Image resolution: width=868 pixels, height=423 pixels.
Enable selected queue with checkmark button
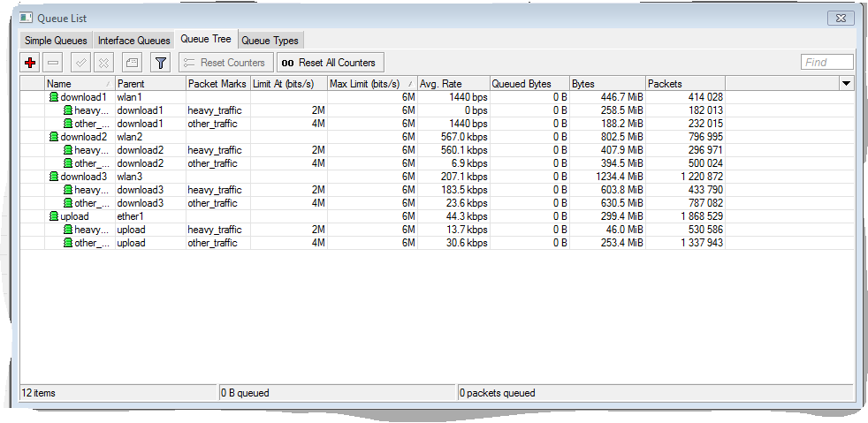[80, 63]
